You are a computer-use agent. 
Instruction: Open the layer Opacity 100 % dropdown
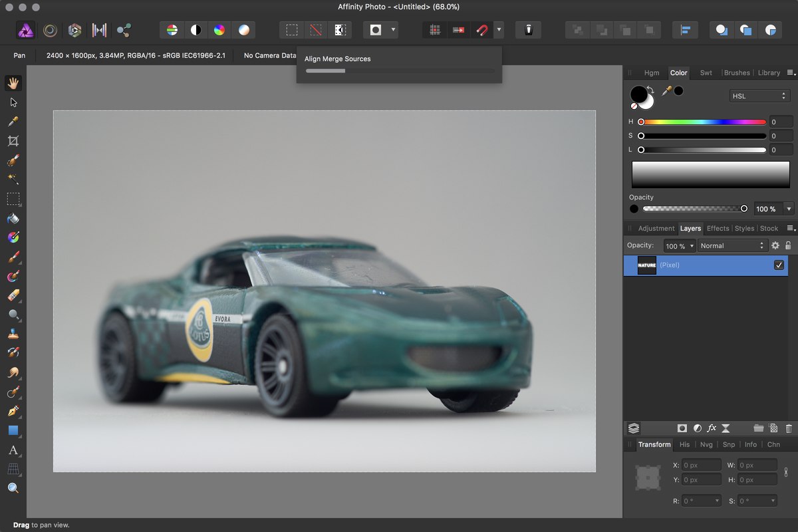tap(680, 246)
